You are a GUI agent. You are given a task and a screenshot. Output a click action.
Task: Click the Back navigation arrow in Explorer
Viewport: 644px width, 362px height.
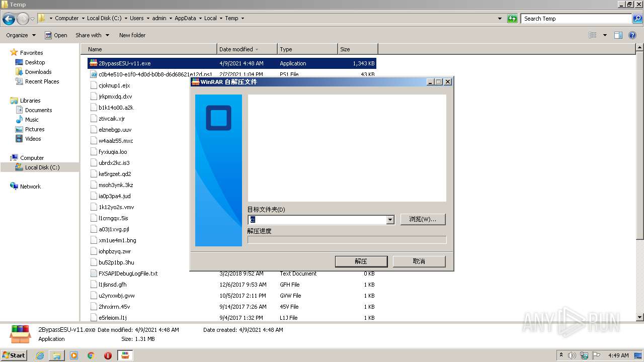click(9, 19)
